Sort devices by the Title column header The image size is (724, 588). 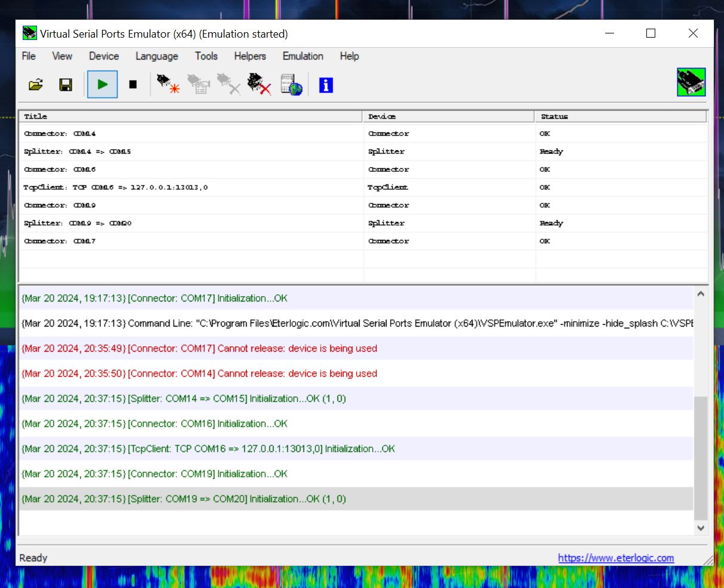(x=191, y=116)
